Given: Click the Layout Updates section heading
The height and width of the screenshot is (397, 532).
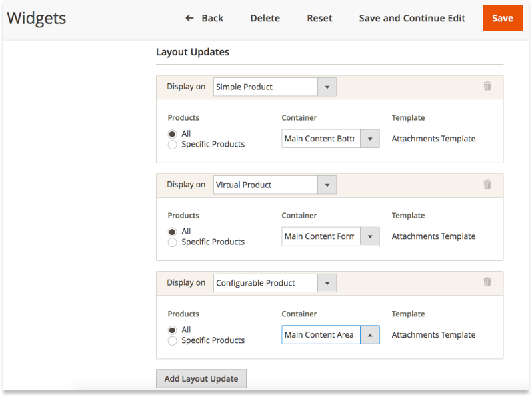Looking at the screenshot, I should (193, 52).
